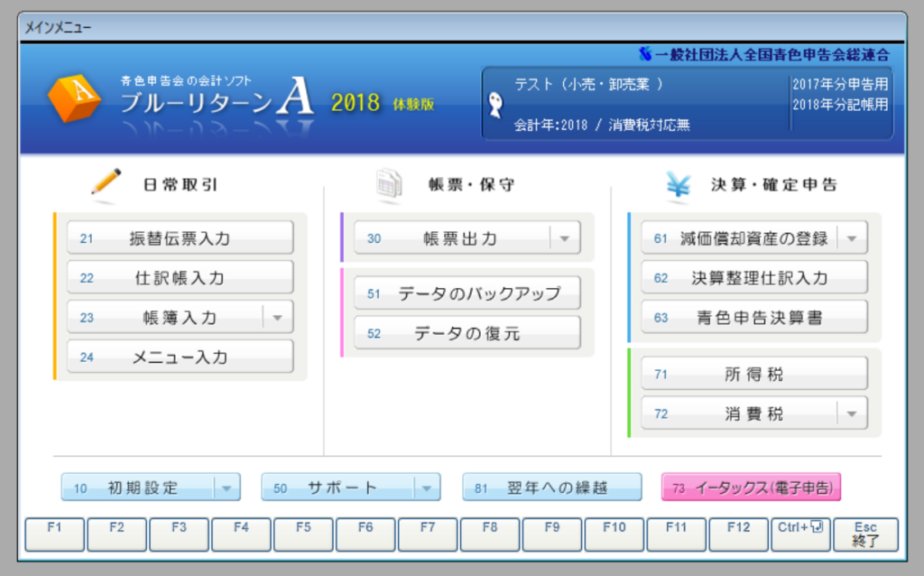
Task: Open pink イータックス(電子申告) button
Action: click(751, 487)
